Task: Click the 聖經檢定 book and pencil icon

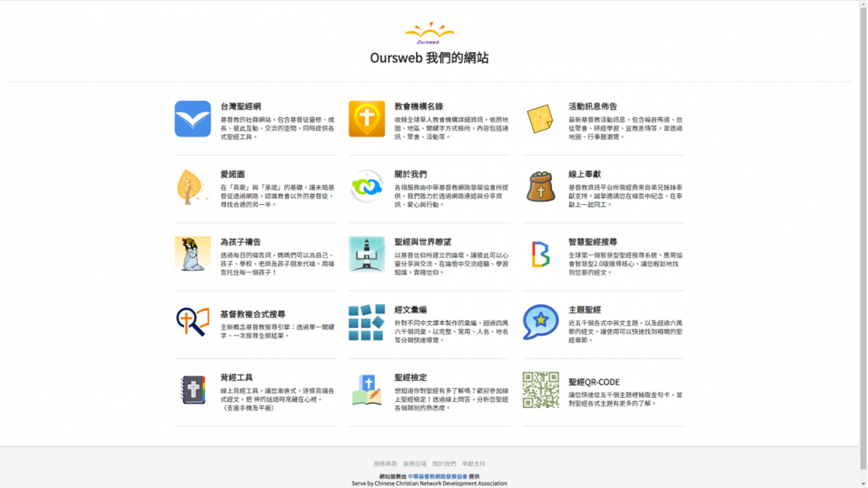Action: coord(367,389)
